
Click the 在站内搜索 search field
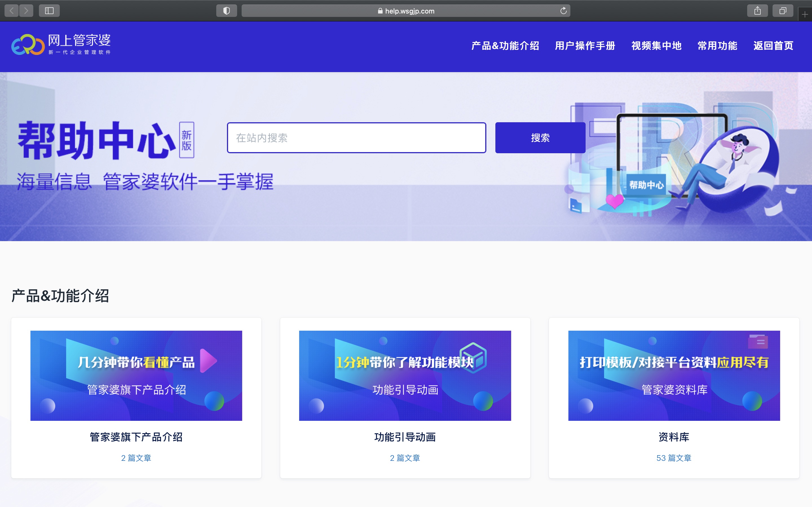pyautogui.click(x=356, y=138)
